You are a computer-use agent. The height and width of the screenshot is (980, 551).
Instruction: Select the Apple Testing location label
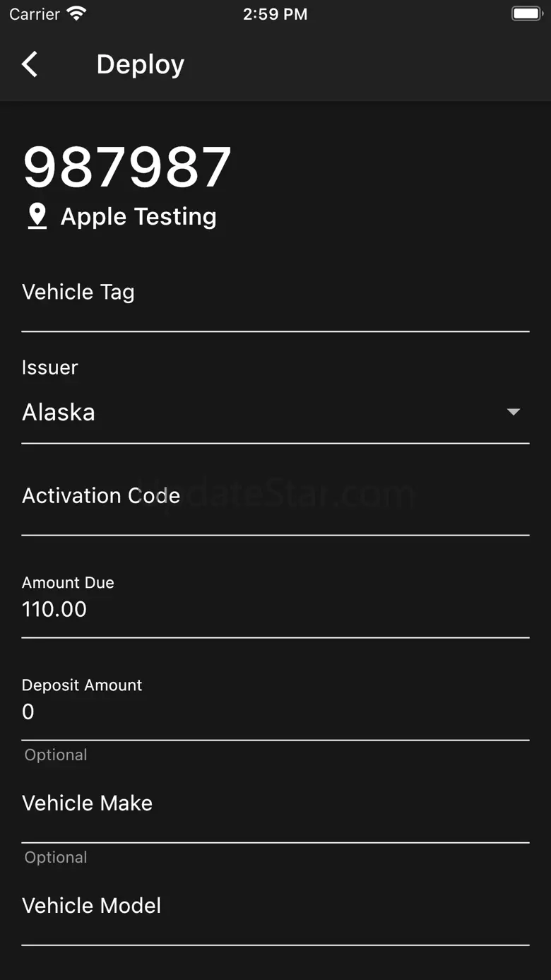click(138, 217)
